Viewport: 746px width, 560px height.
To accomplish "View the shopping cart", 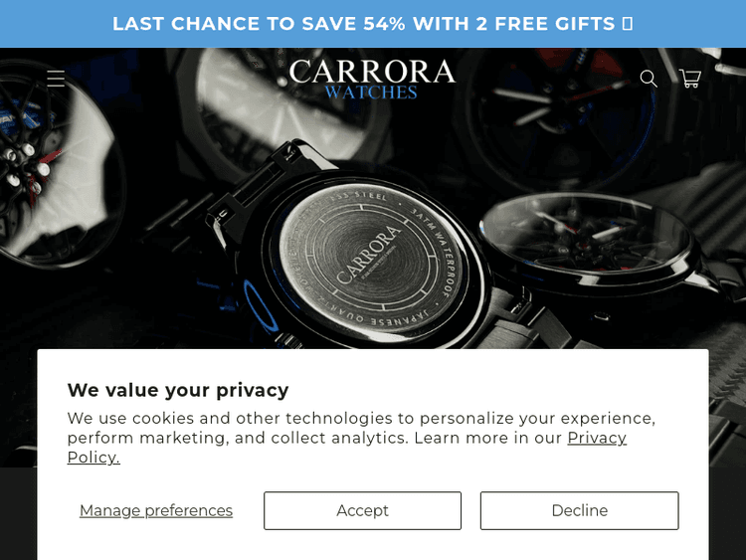I will point(690,78).
